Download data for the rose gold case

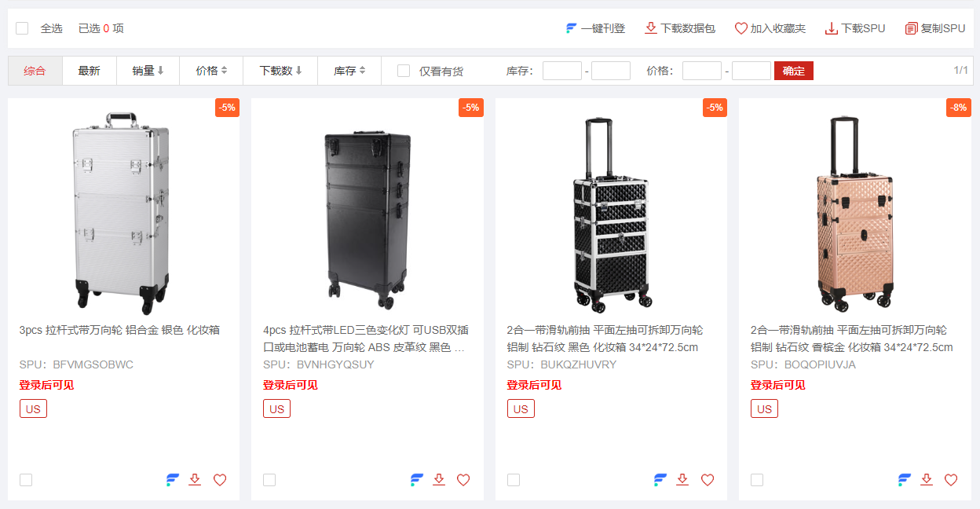927,479
